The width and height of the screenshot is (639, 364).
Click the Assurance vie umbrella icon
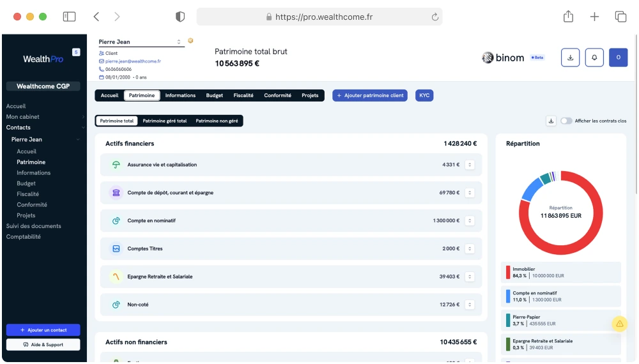116,165
